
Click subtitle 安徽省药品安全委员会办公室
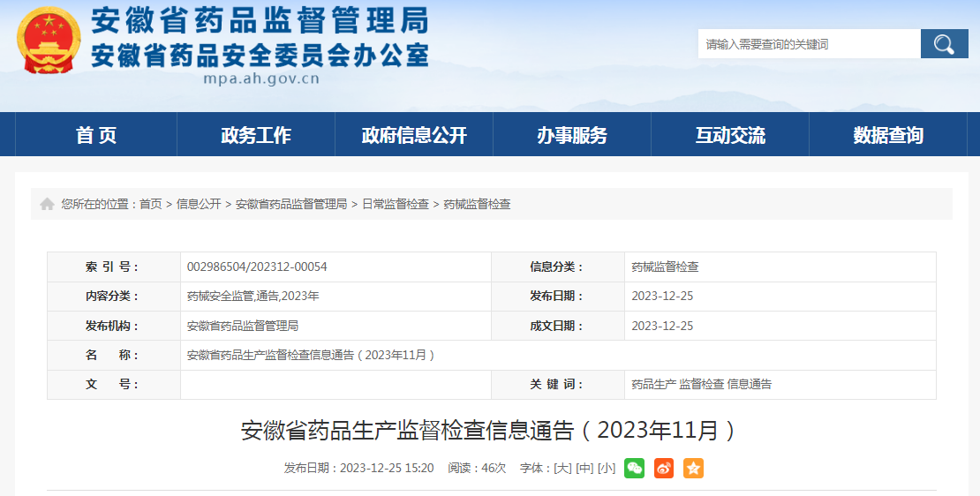(260, 55)
